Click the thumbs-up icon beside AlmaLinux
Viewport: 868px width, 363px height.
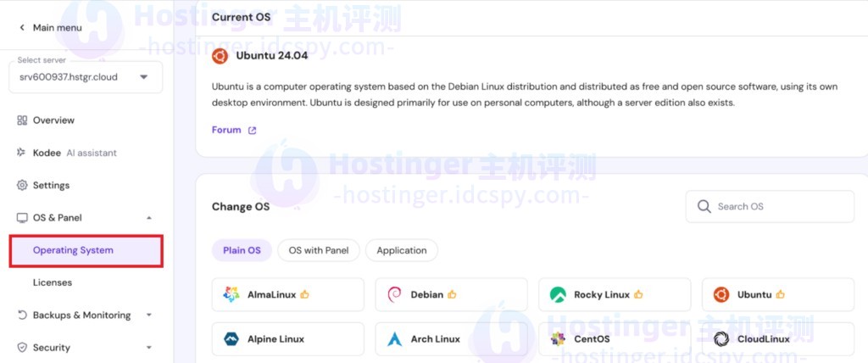(304, 294)
